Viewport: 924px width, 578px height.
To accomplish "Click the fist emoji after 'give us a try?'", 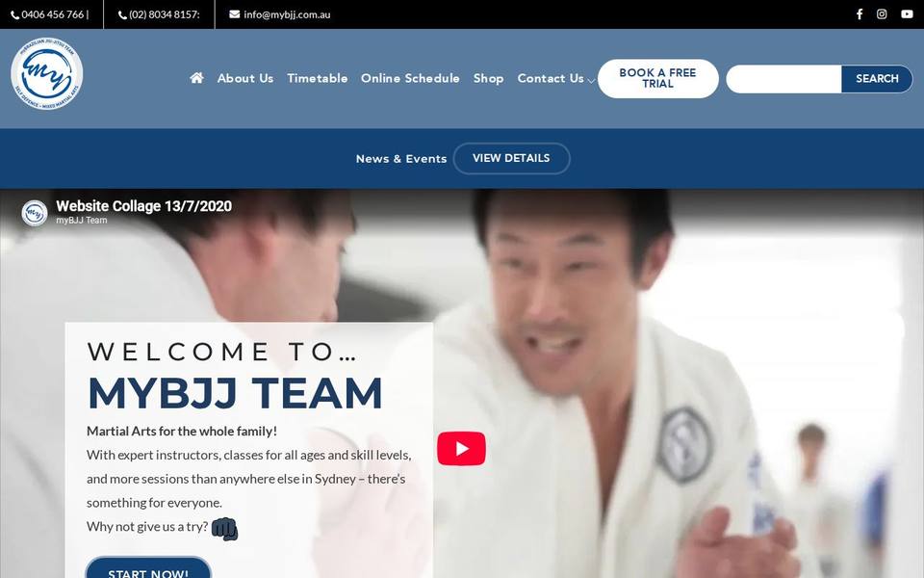I will [224, 529].
